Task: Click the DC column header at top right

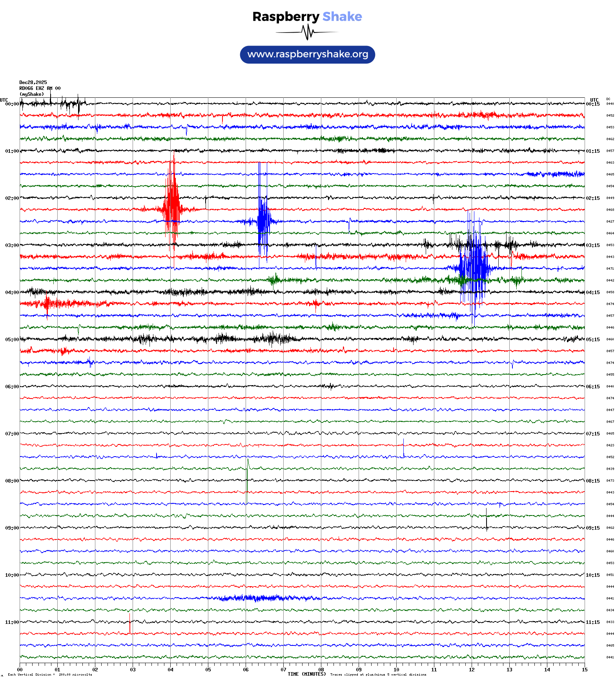Action: (608, 99)
